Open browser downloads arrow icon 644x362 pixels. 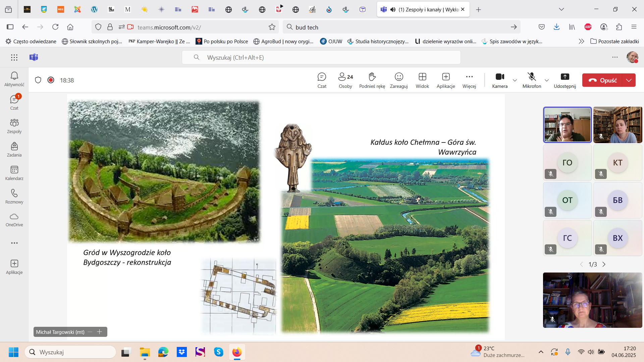pyautogui.click(x=556, y=27)
